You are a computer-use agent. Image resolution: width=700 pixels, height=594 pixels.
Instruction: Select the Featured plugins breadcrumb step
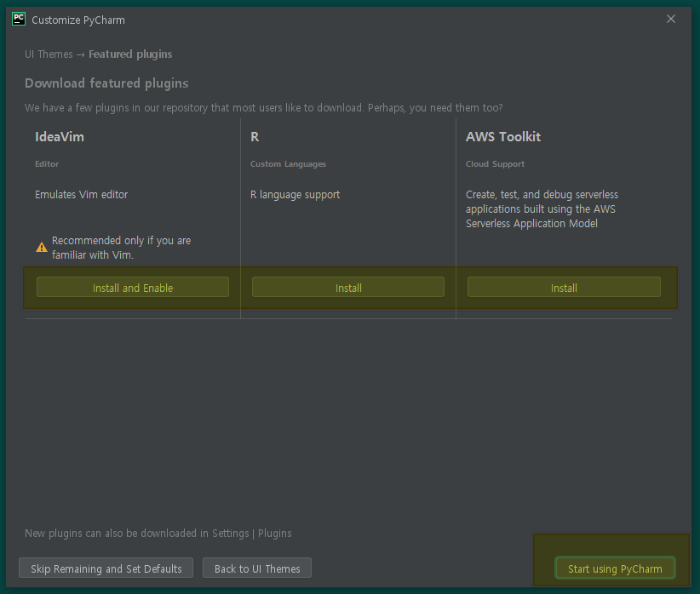[x=130, y=54]
